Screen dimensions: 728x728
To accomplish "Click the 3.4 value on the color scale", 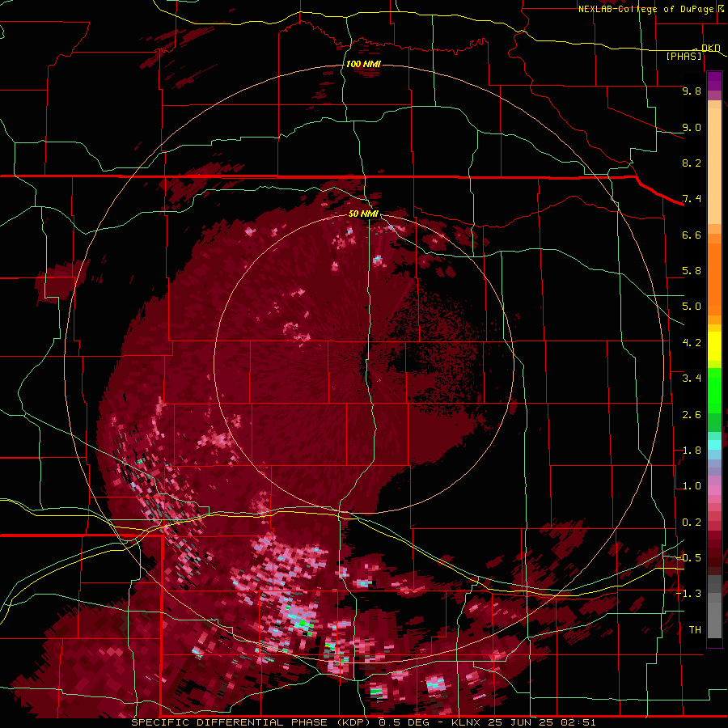I will (x=692, y=379).
